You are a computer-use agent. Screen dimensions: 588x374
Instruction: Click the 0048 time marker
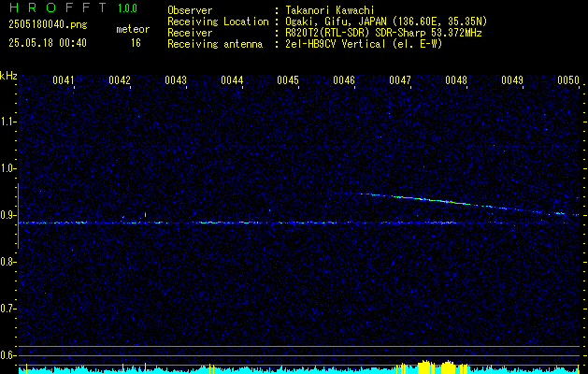pos(456,80)
